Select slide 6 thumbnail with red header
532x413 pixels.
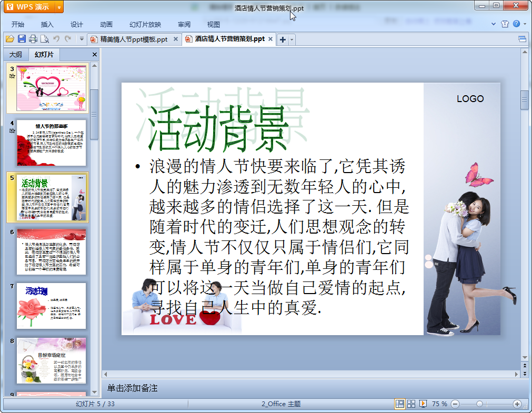click(x=51, y=251)
